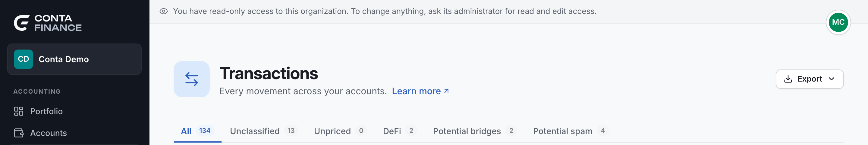The width and height of the screenshot is (868, 145).
Task: View the Potential spam tab
Action: 571,131
